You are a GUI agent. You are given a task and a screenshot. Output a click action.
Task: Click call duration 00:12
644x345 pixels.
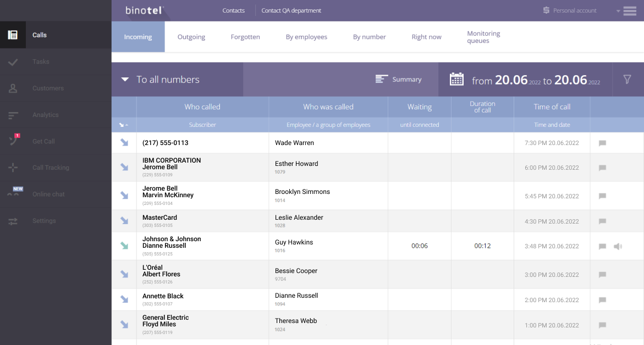(482, 246)
